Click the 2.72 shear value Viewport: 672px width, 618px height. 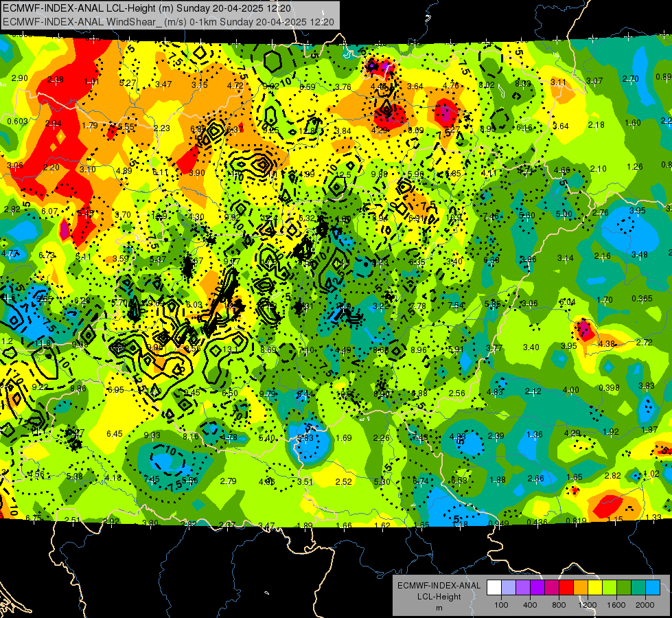pyautogui.click(x=644, y=342)
